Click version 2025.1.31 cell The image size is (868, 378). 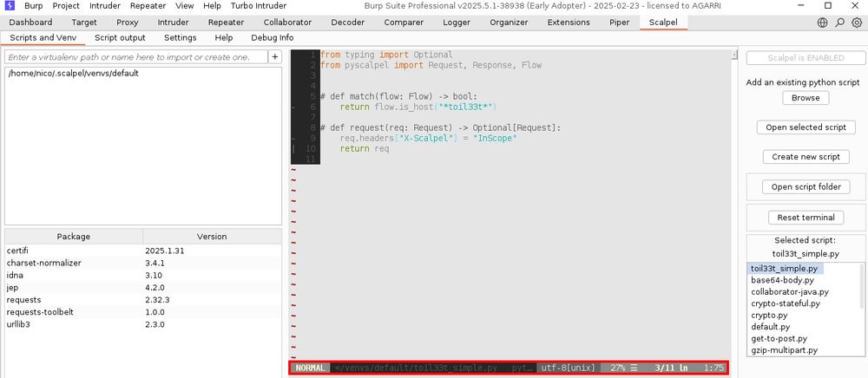212,251
